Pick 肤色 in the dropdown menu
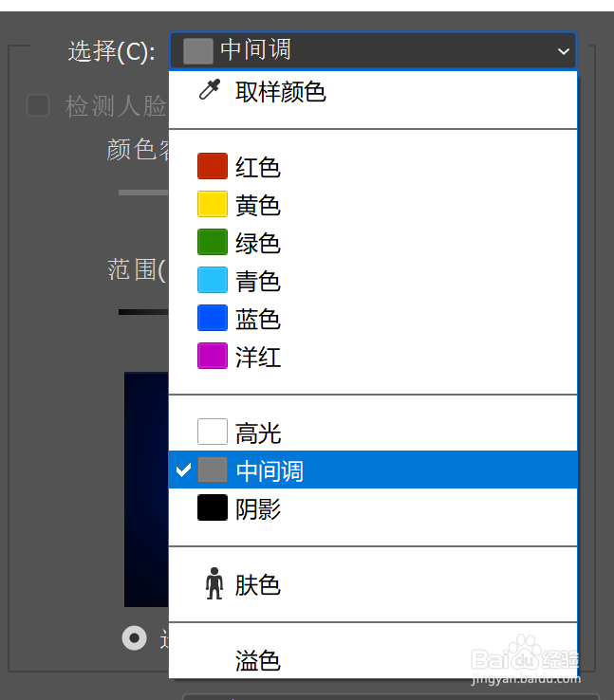The image size is (614, 700). click(x=258, y=585)
